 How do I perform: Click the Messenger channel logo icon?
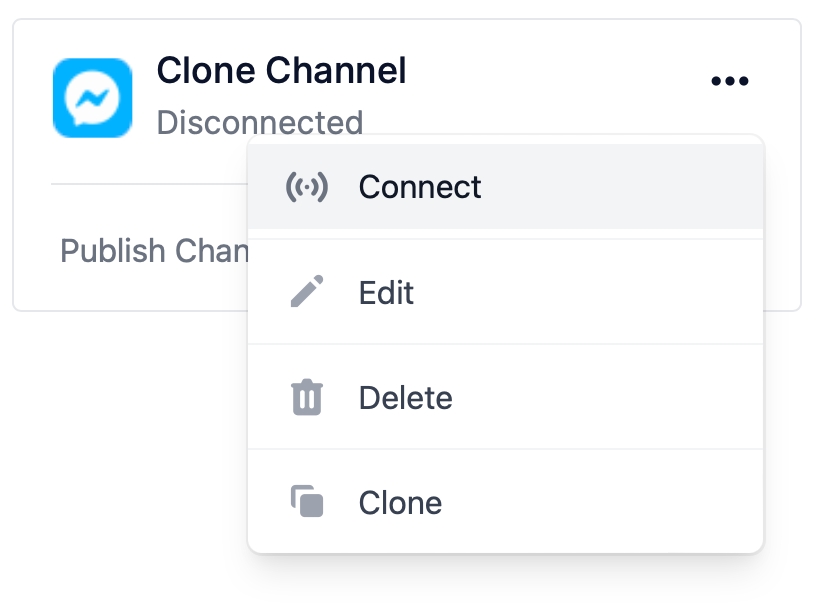(x=93, y=98)
